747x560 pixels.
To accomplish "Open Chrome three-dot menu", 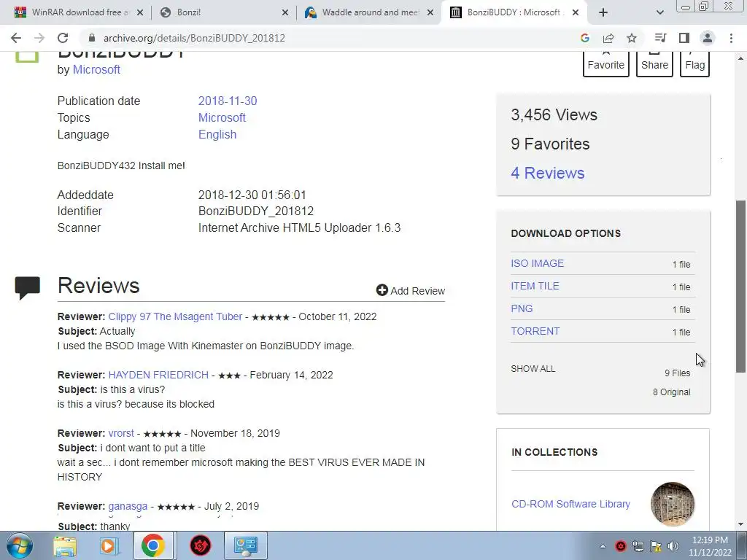I will point(731,38).
